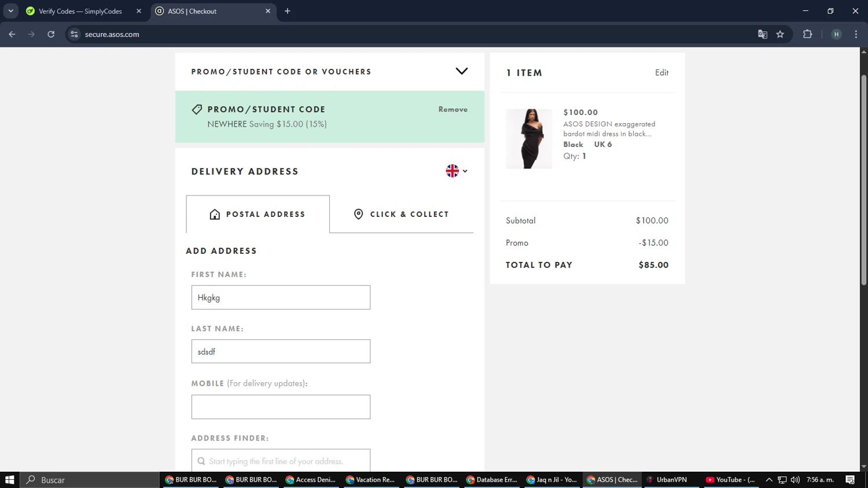The image size is (868, 488).
Task: Select the Postal Address tab
Action: (258, 214)
